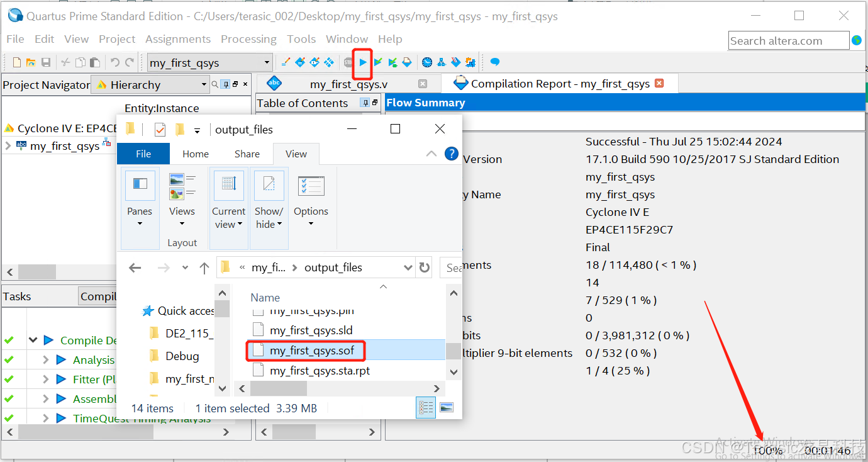
Task: Click the Search altera.com field
Action: (x=789, y=41)
